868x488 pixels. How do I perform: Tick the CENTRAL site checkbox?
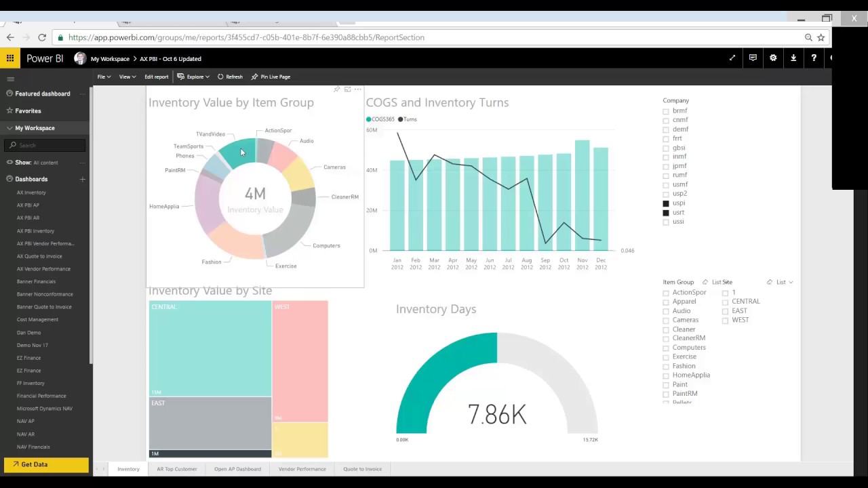tap(725, 302)
